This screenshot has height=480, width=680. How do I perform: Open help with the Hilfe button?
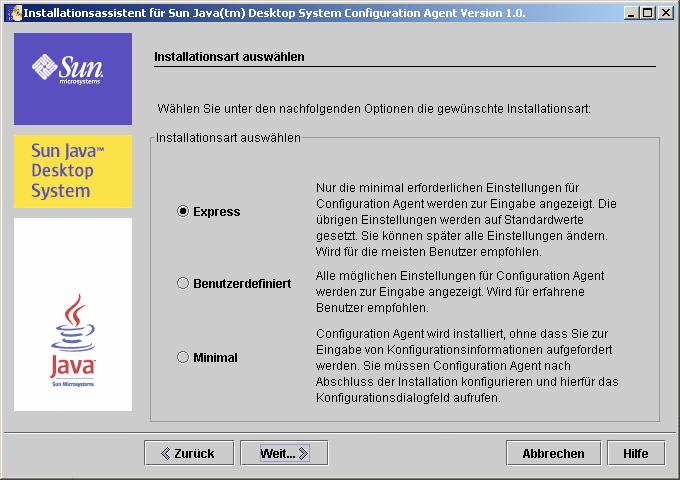(636, 454)
